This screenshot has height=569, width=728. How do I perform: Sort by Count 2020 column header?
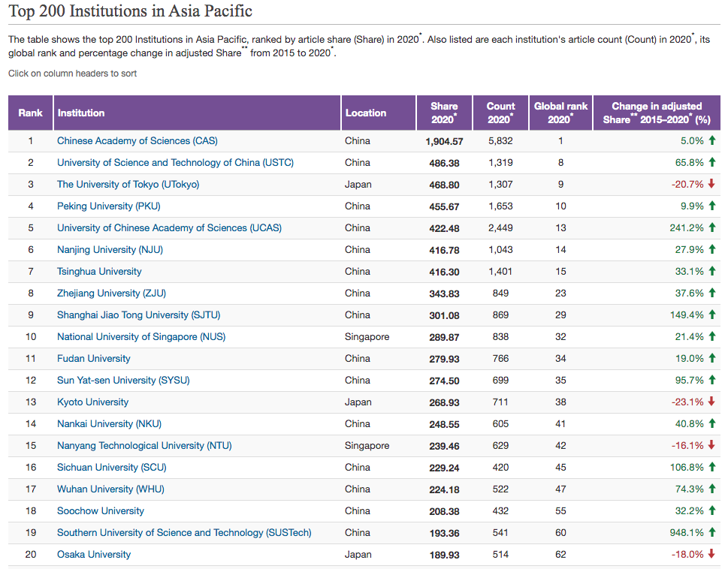pyautogui.click(x=500, y=113)
